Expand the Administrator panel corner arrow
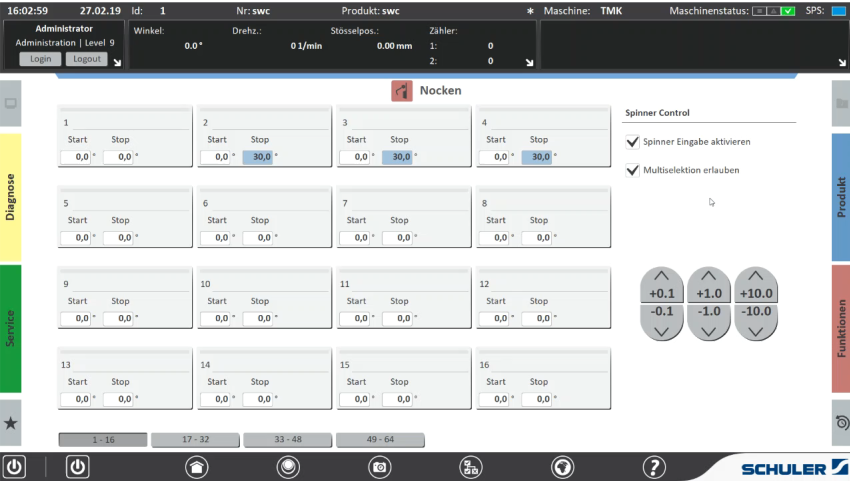Screen dimensions: 850x481 click(117, 63)
